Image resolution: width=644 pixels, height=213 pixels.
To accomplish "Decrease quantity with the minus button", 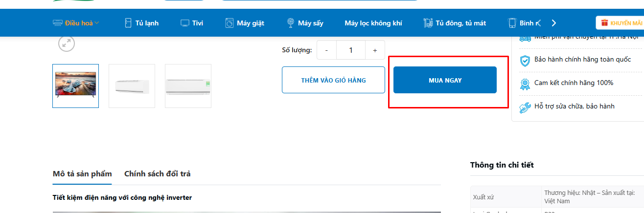I will click(326, 50).
